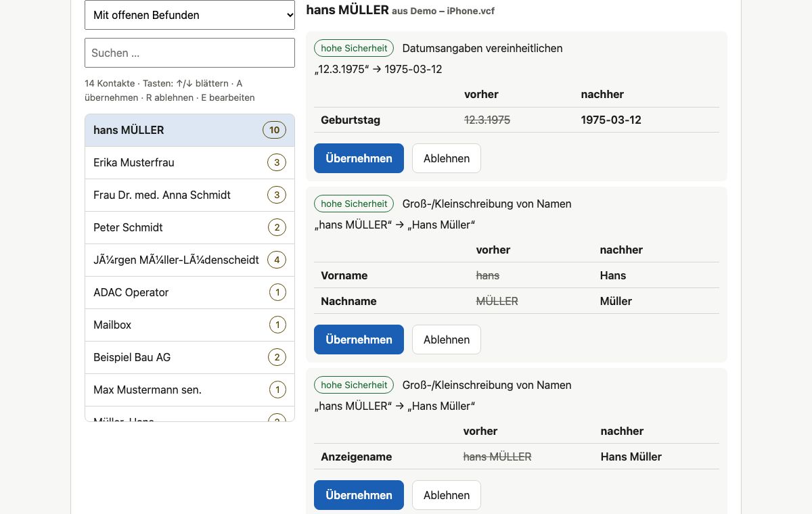Click the badge 2 next to Peter Schmidt
Viewport: 812px width, 514px height.
pos(277,228)
